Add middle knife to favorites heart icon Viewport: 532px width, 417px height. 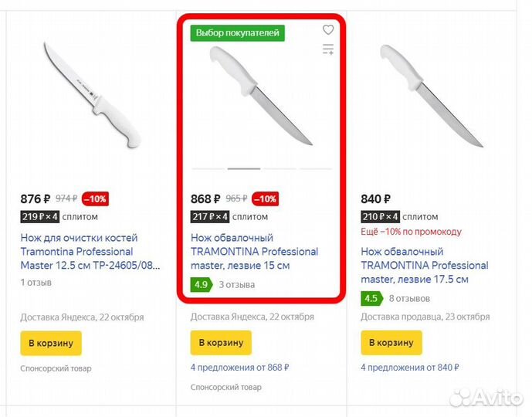point(328,30)
